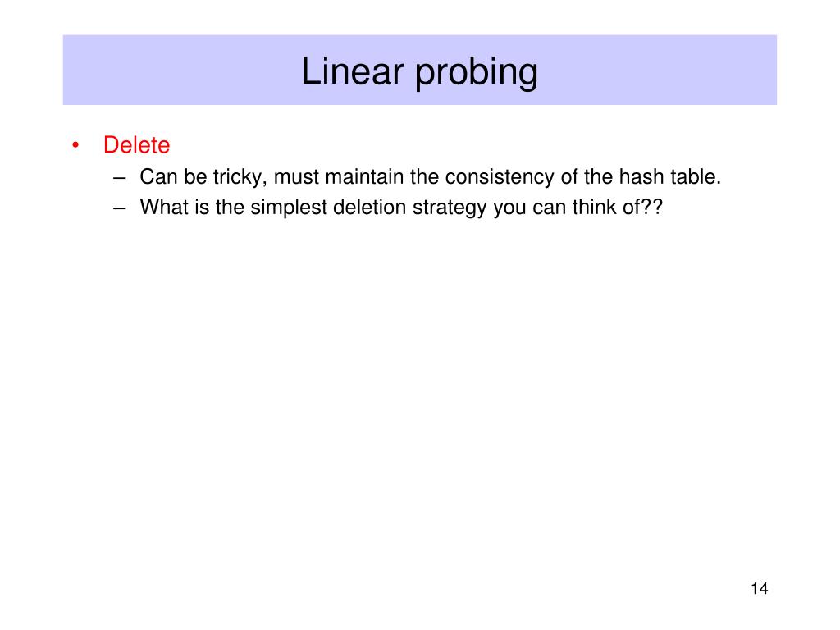This screenshot has width=840, height=630.
Task: Click the word "maintain" in the first sub-bullet
Action: pyautogui.click(x=364, y=177)
